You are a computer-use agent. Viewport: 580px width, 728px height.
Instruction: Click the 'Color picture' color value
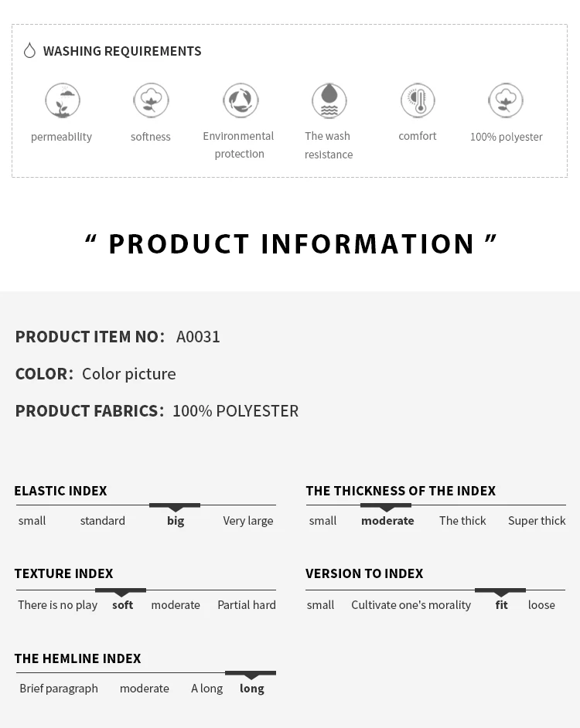click(129, 374)
